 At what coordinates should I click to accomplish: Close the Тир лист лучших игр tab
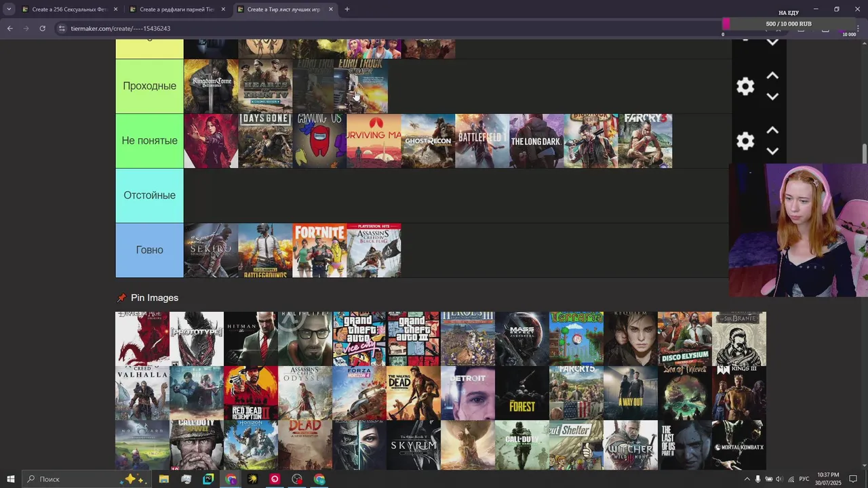(331, 9)
